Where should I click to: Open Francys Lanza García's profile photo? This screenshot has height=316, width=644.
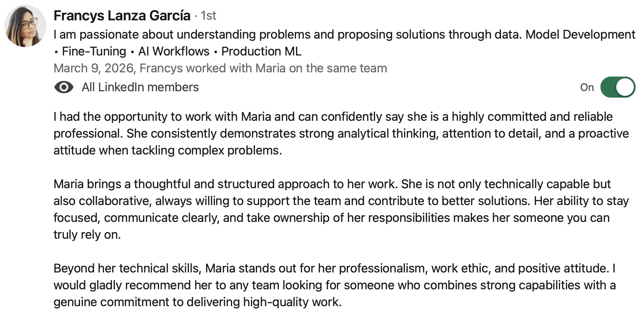click(x=25, y=26)
